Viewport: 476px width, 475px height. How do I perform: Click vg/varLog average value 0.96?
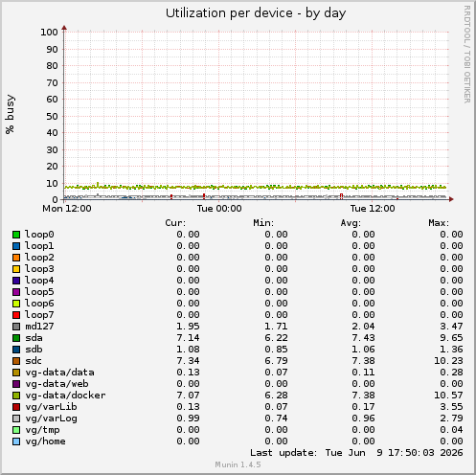tap(363, 418)
